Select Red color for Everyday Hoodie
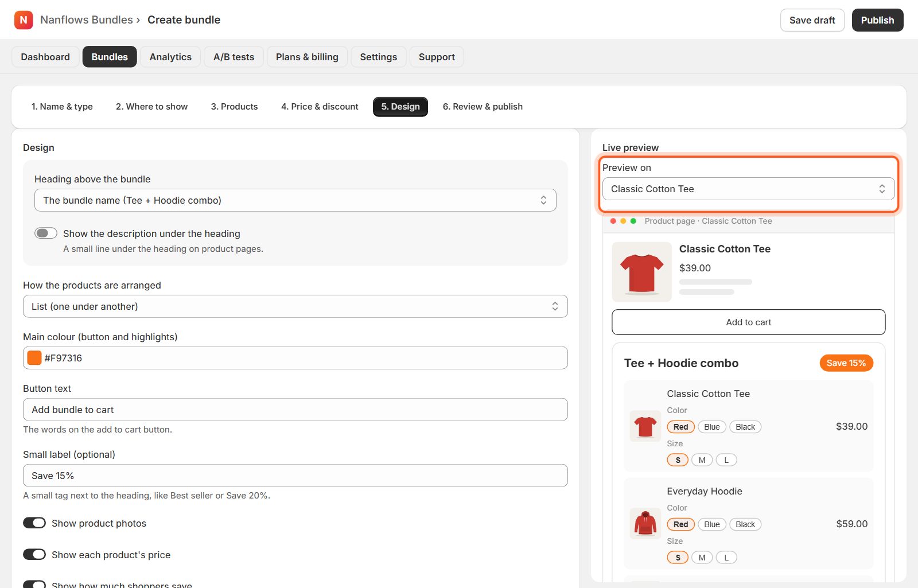This screenshot has height=588, width=918. 681,524
